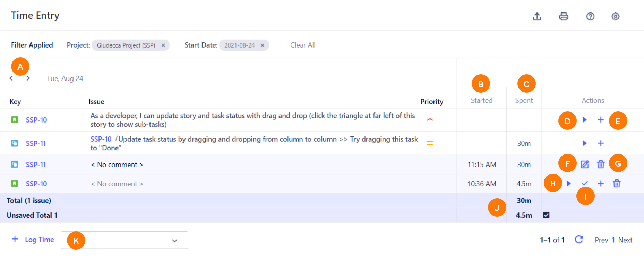644x260 pixels.
Task: Delete the 11:15 AM worklog entry
Action: 601,164
